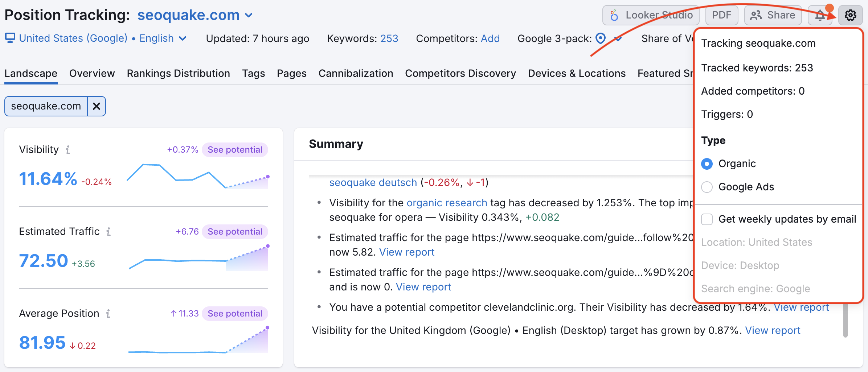
Task: Click the Google 3-pack location pin icon
Action: 601,38
